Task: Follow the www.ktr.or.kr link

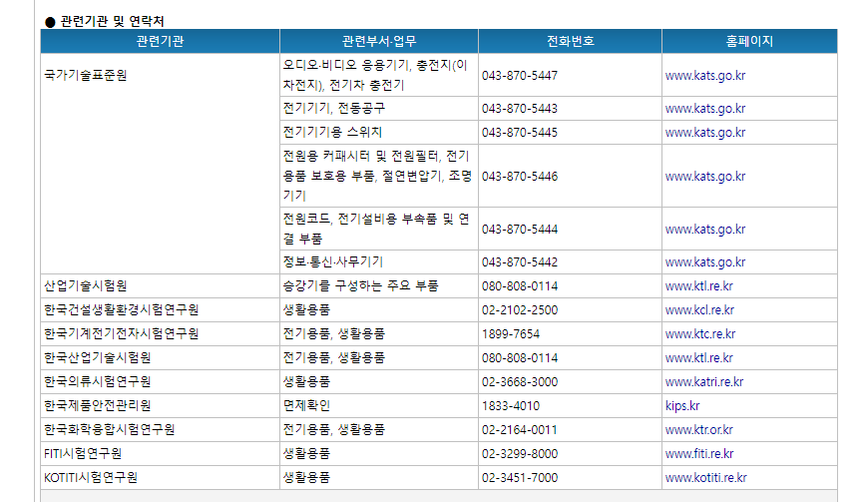Action: tap(698, 429)
